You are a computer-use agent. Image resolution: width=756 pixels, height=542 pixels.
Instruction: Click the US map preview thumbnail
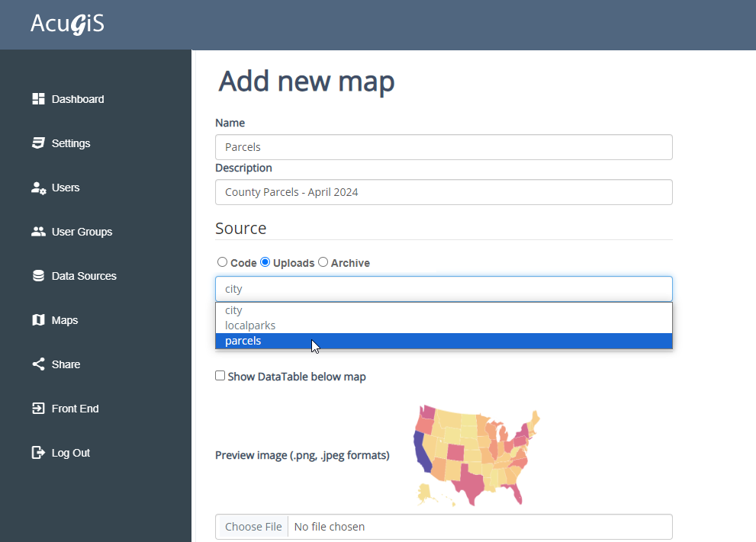476,455
